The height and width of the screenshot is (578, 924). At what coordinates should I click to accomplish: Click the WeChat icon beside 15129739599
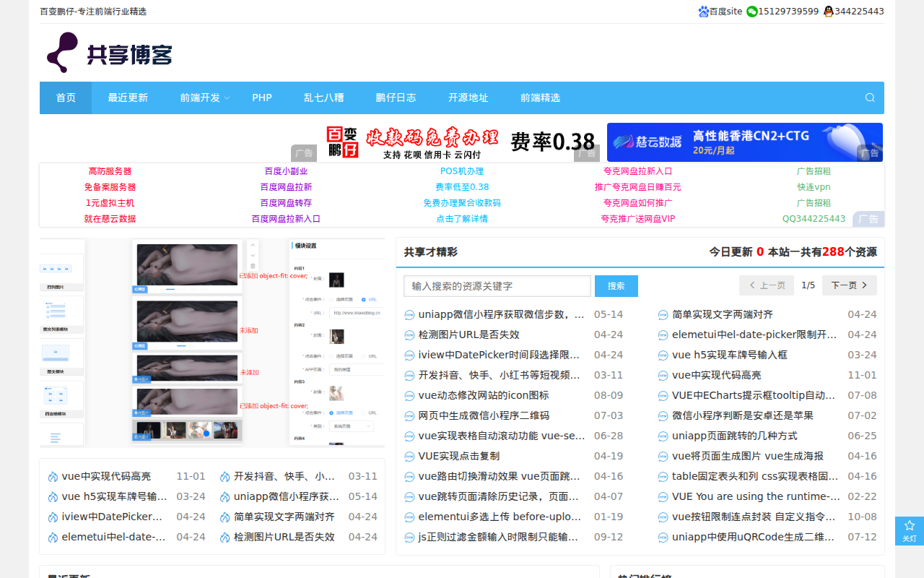(x=752, y=12)
